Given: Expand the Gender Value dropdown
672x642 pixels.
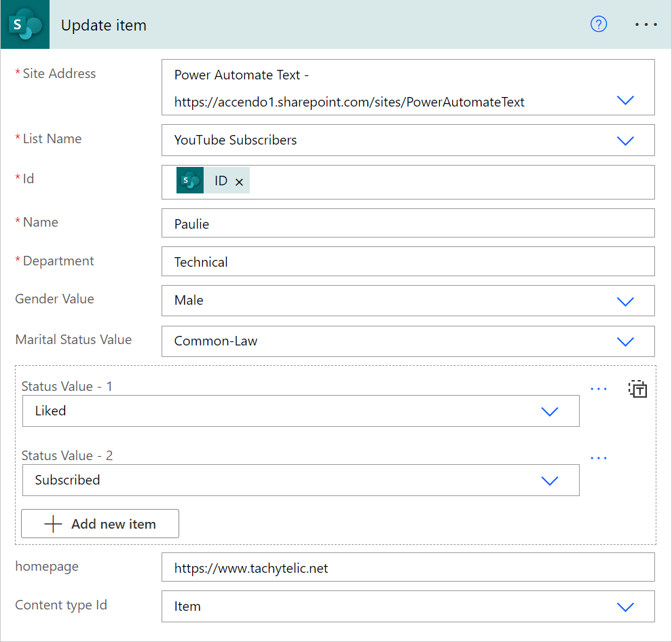Looking at the screenshot, I should point(624,301).
